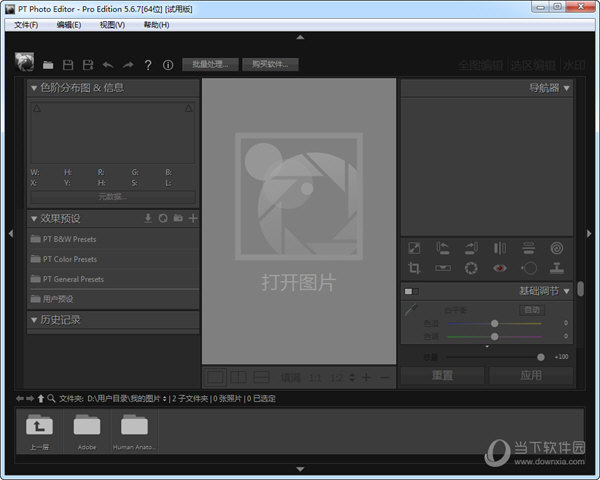This screenshot has height=480, width=600.
Task: Select the crop tool icon
Action: [414, 268]
